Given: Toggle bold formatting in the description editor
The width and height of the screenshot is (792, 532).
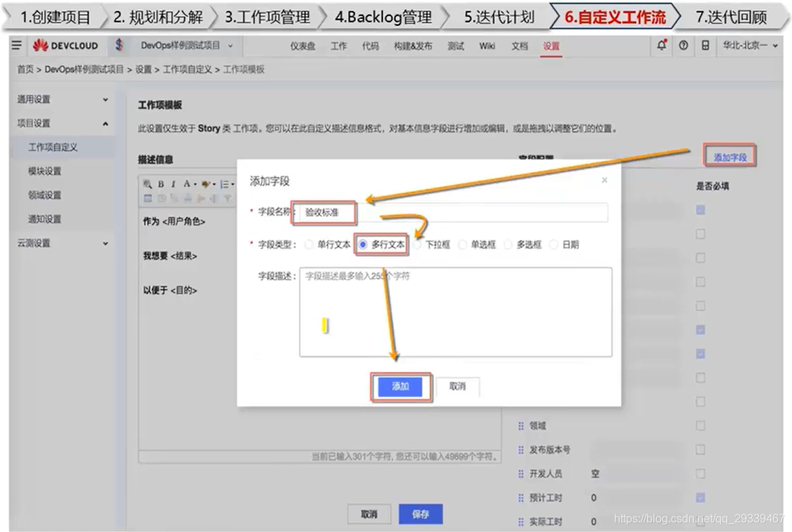Looking at the screenshot, I should (162, 184).
